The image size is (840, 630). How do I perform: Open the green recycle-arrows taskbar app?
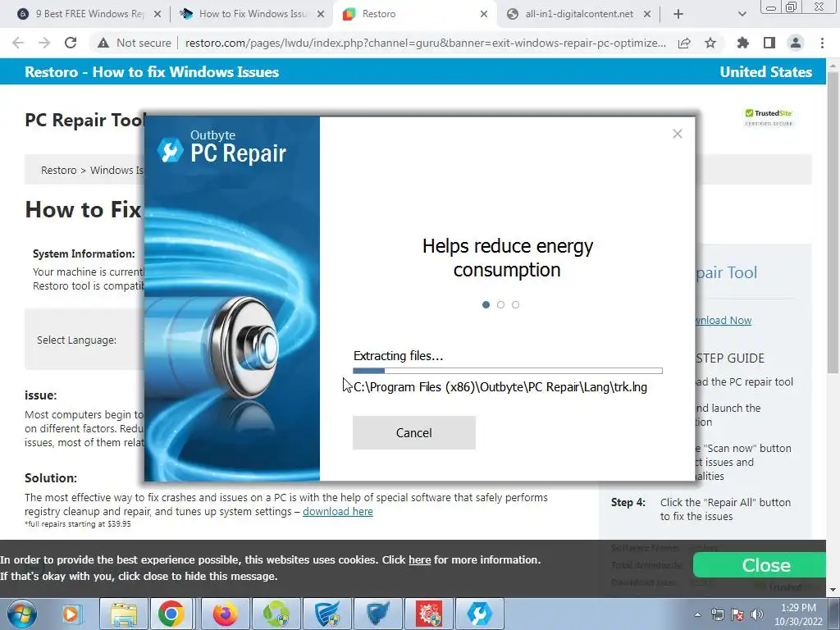[276, 614]
